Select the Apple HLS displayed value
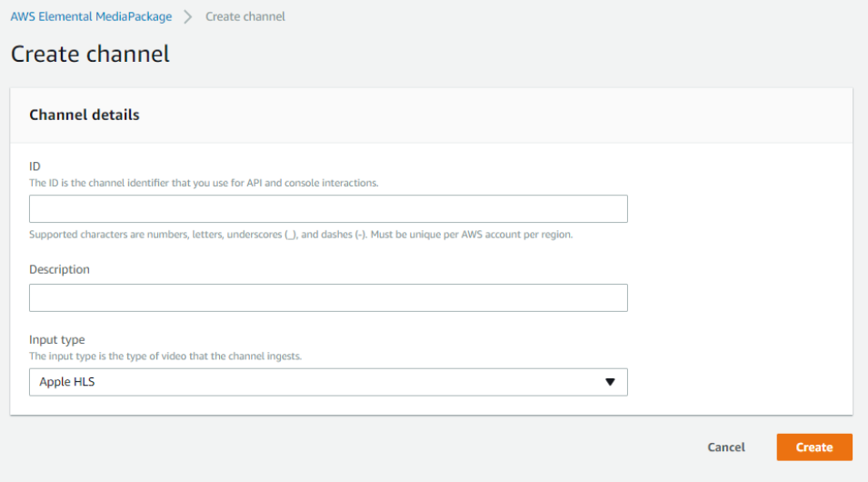 tap(67, 382)
